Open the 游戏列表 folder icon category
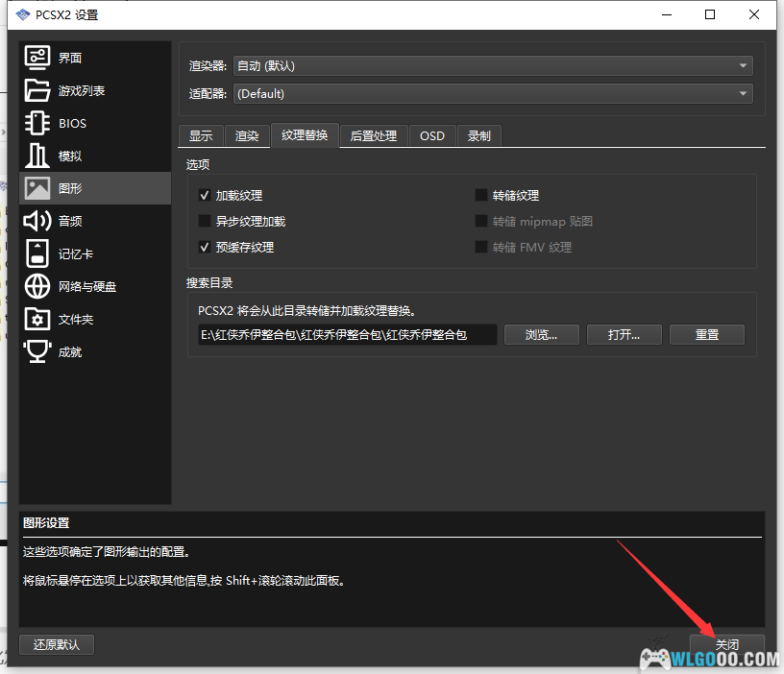Viewport: 784px width, 674px height. 37,90
